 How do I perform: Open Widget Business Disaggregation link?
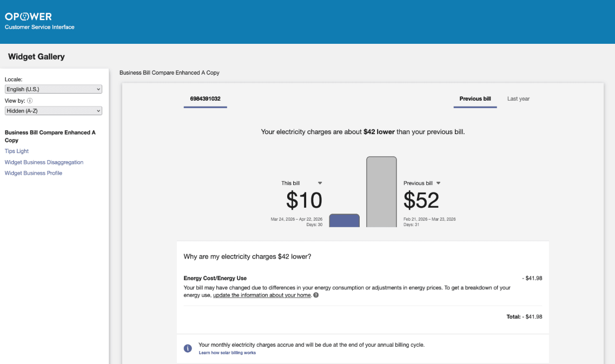pyautogui.click(x=44, y=162)
